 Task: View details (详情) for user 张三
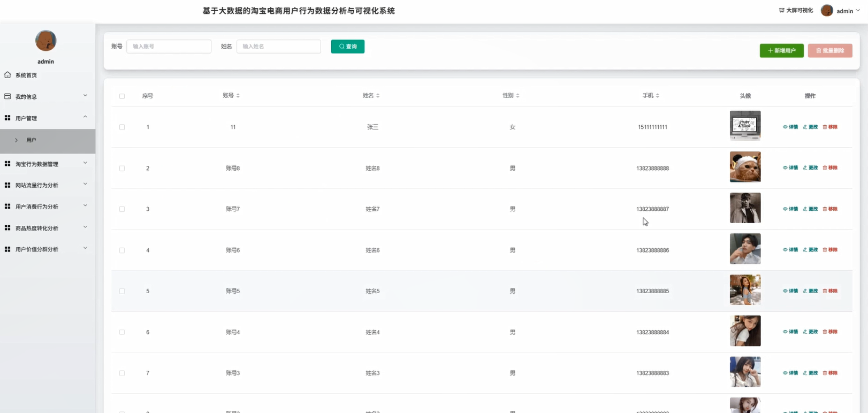tap(790, 127)
